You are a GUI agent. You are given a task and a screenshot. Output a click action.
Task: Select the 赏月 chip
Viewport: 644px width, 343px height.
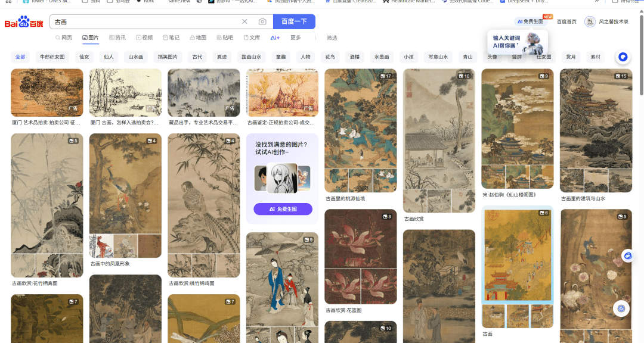click(571, 57)
